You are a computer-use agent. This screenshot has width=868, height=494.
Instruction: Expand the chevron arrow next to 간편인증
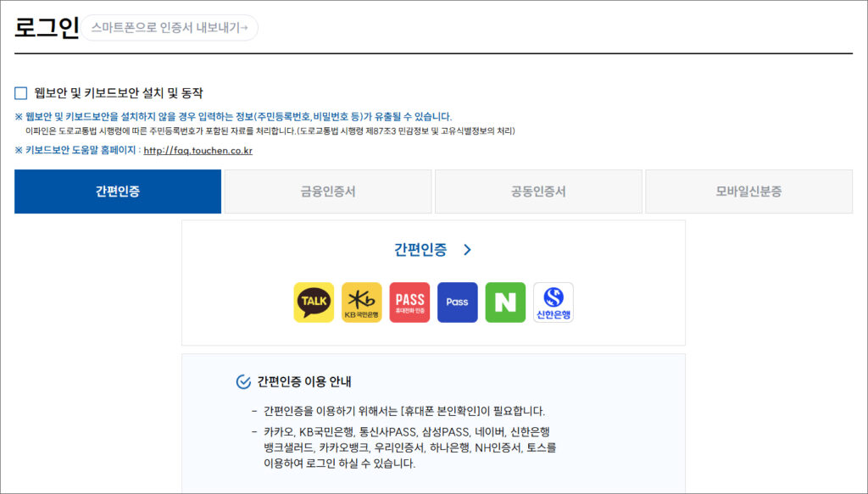tap(467, 250)
